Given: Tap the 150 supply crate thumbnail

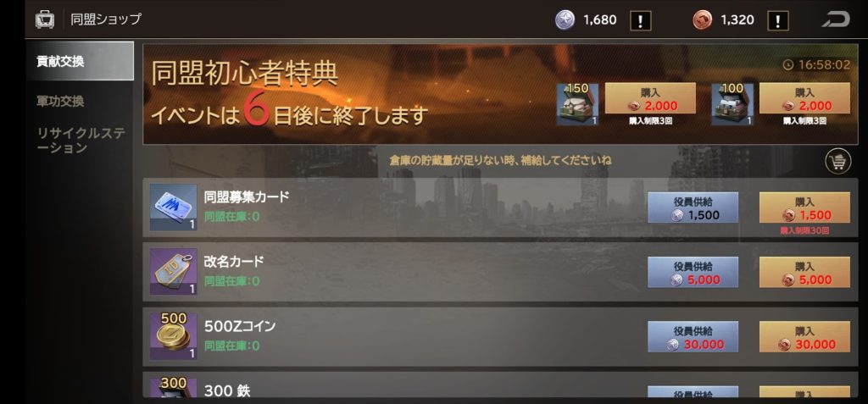Looking at the screenshot, I should click(577, 104).
